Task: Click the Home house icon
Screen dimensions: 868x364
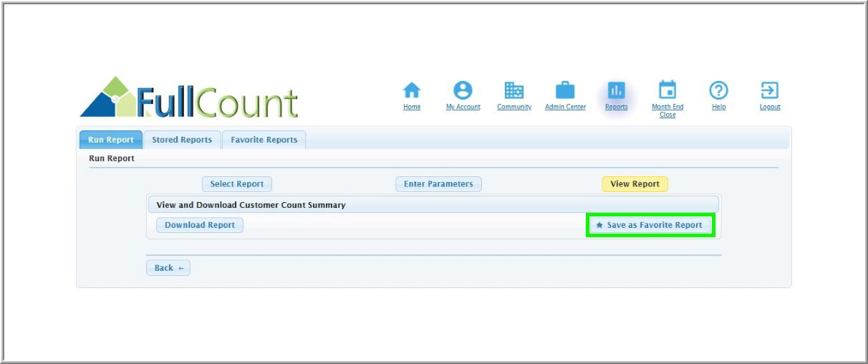Action: click(x=411, y=90)
